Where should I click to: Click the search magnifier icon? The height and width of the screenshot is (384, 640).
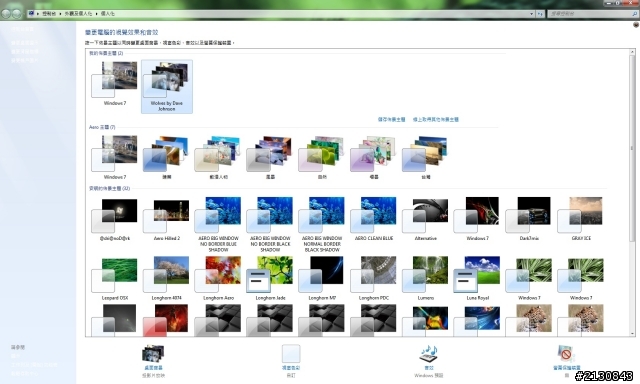pyautogui.click(x=635, y=13)
